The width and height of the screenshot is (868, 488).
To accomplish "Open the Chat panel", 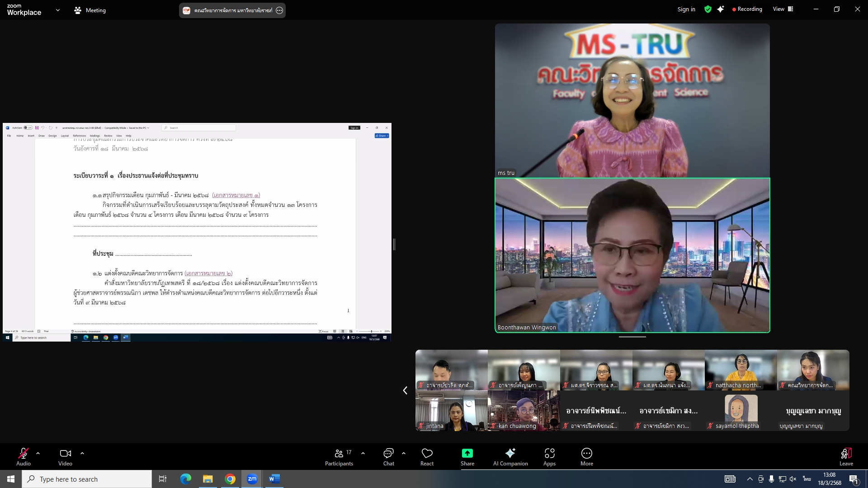I will [388, 456].
